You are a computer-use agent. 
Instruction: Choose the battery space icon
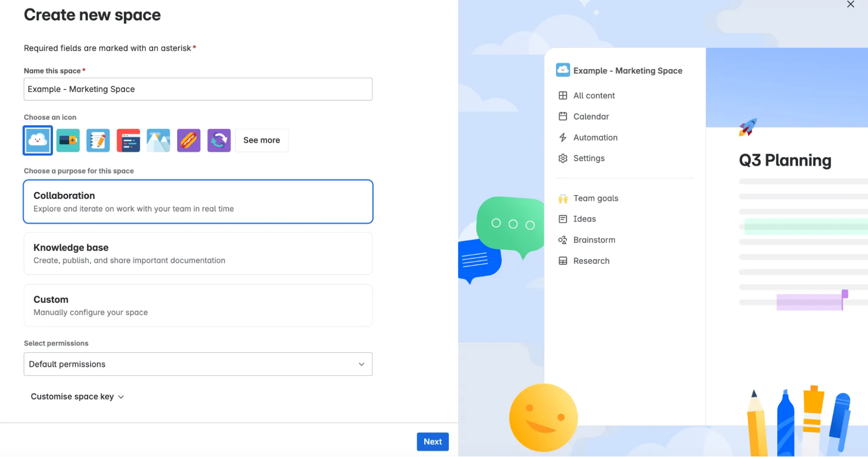[x=68, y=140]
